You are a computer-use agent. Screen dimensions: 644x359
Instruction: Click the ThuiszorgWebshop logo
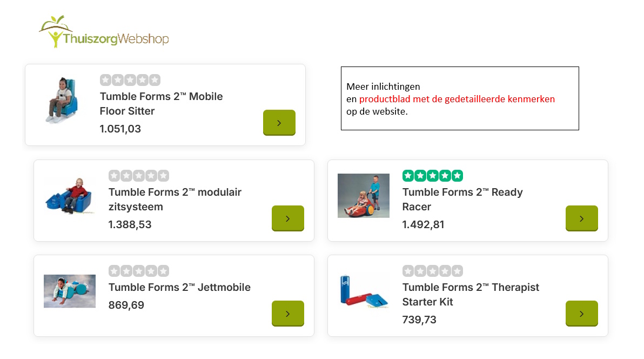104,32
